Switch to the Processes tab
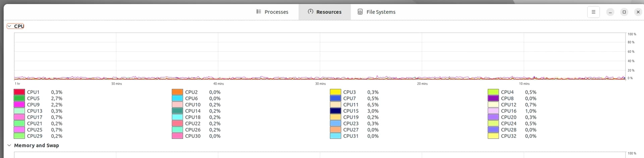Image resolution: width=644 pixels, height=158 pixels. tap(272, 12)
